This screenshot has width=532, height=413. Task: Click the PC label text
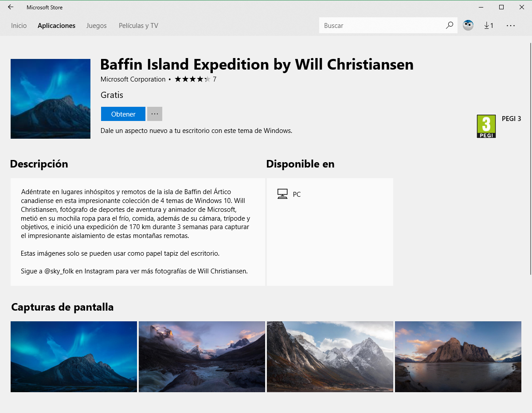[297, 195]
